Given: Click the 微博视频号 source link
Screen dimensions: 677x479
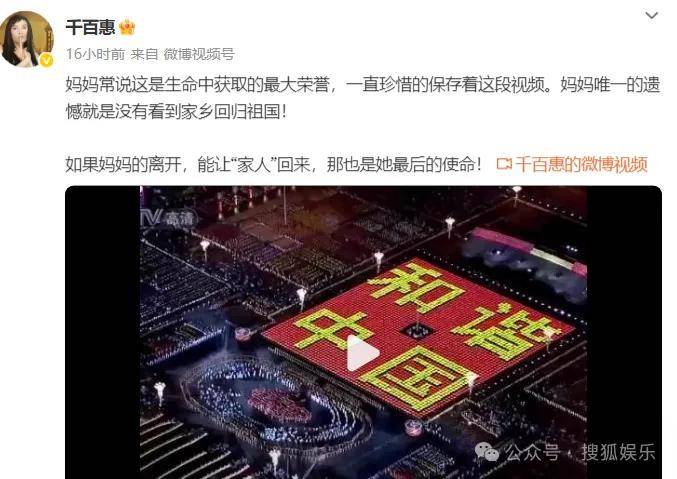Looking at the screenshot, I should coord(199,54).
